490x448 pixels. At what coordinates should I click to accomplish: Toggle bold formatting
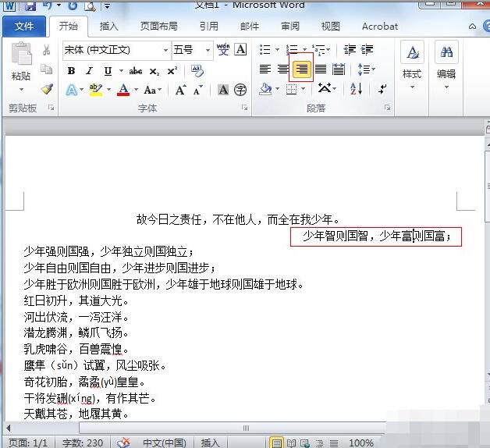point(71,71)
